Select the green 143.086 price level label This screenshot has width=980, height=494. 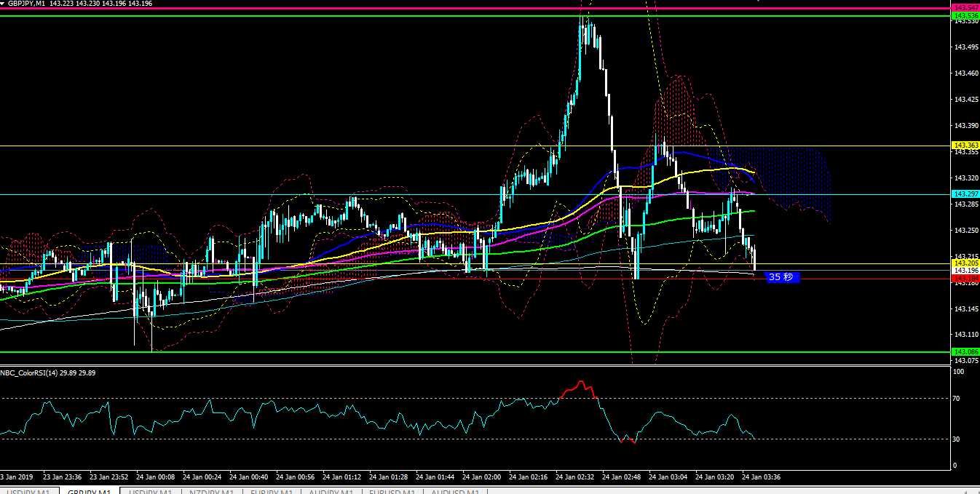(x=965, y=352)
